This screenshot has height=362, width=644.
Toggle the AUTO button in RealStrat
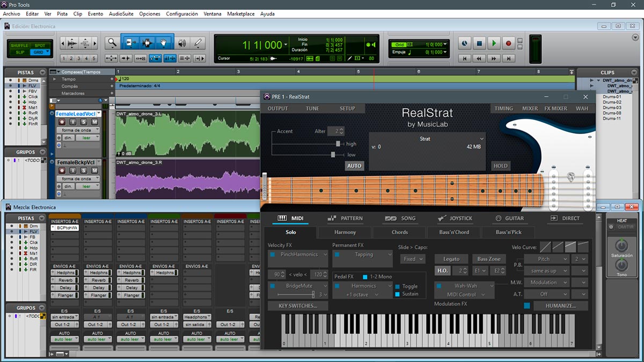[x=354, y=166]
